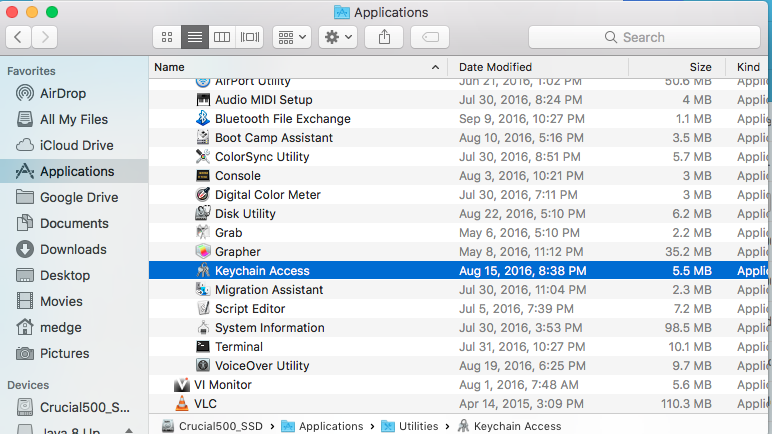The height and width of the screenshot is (434, 772).
Task: Sort by the Size column header
Action: pyautogui.click(x=677, y=67)
